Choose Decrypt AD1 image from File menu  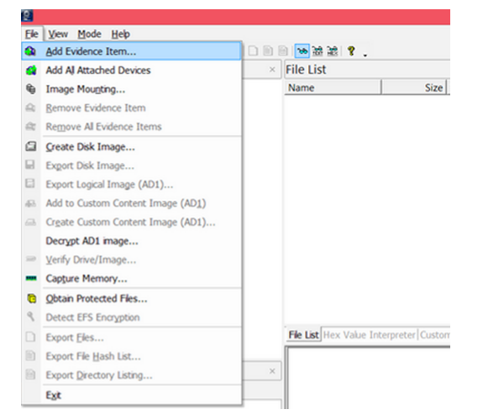[x=92, y=241]
